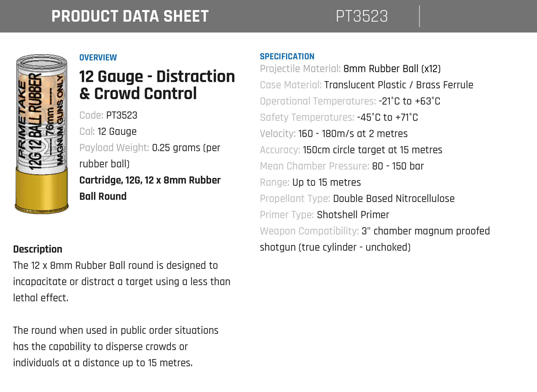Click the SPECIFICATION section heading
537x392 pixels.
[x=287, y=56]
